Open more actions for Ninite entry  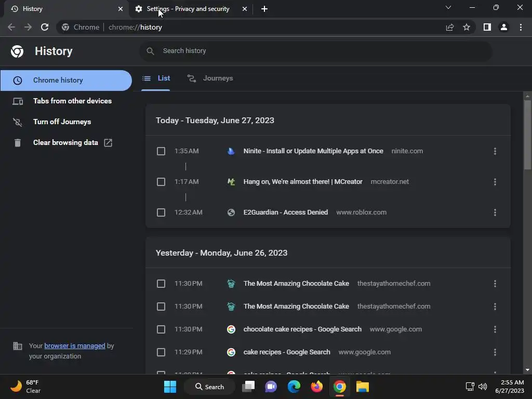(x=495, y=151)
